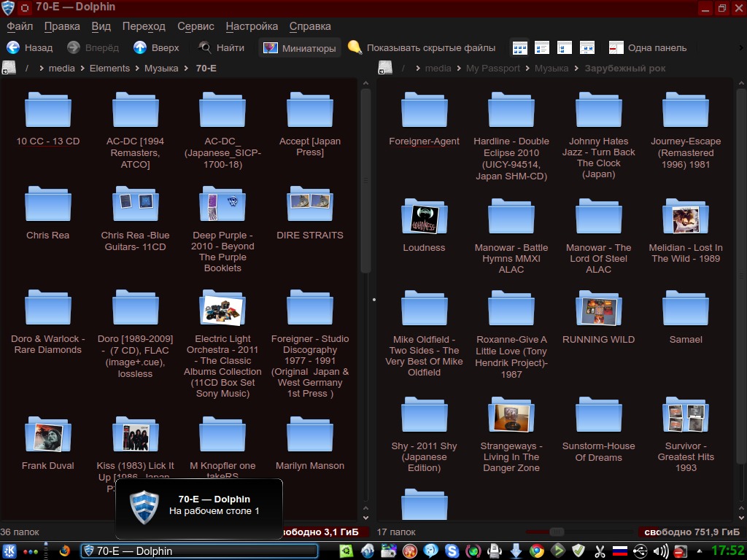Go up one level with Вверх
The height and width of the screenshot is (560, 747).
point(156,47)
